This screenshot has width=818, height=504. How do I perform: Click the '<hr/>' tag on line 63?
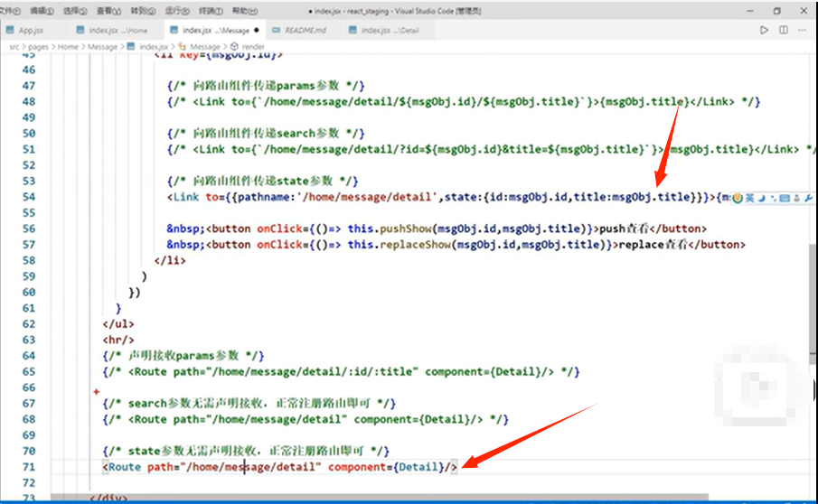(118, 340)
